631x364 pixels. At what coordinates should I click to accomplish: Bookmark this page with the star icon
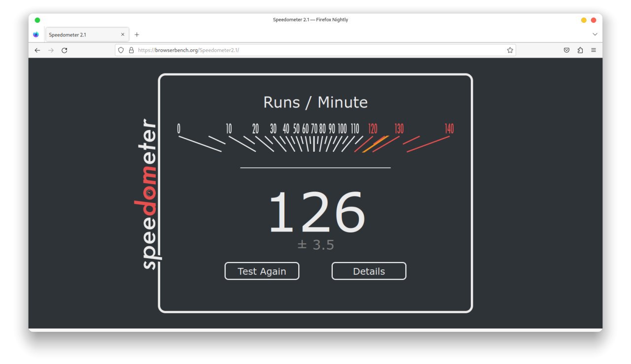tap(510, 50)
